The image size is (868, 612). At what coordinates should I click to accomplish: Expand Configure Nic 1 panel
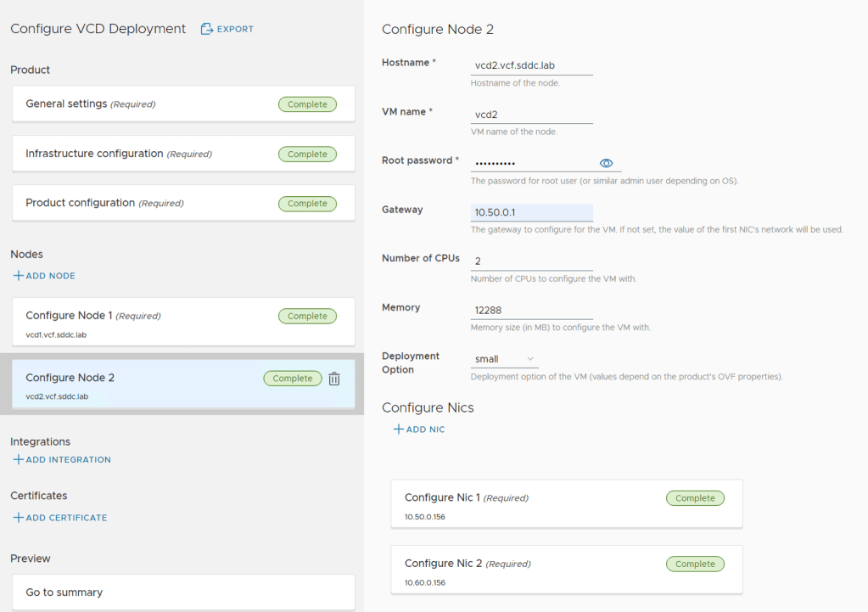[x=566, y=503]
